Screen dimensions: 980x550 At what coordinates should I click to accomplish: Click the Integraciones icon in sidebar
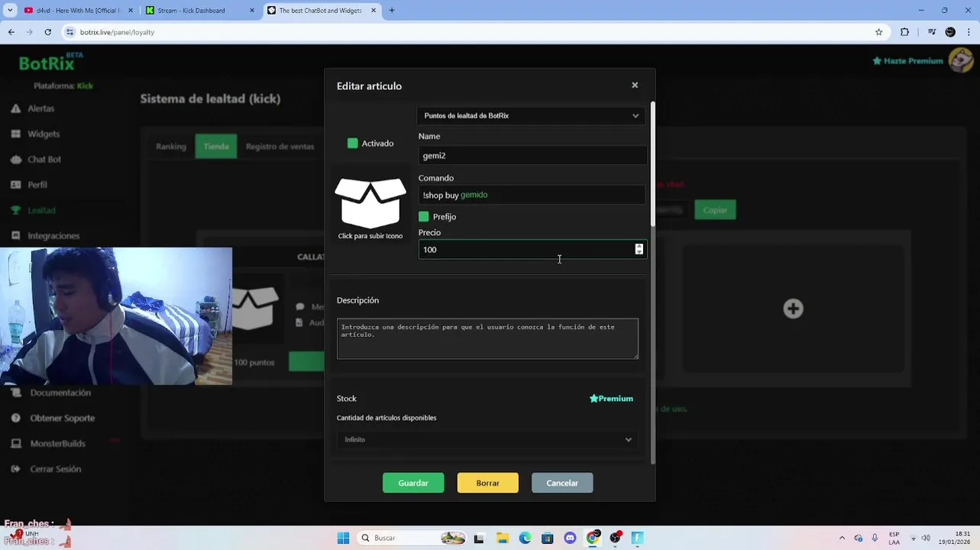15,236
